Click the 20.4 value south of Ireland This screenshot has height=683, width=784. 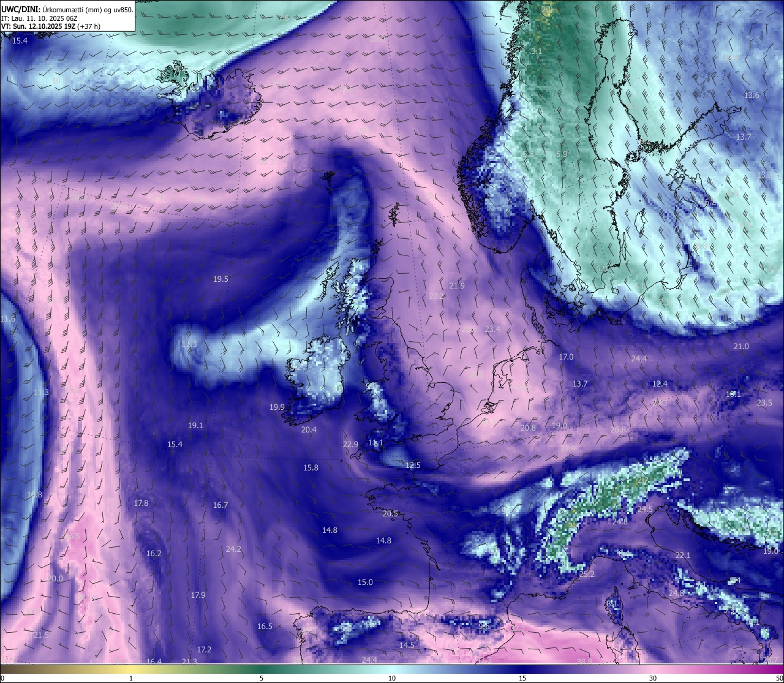click(x=309, y=429)
